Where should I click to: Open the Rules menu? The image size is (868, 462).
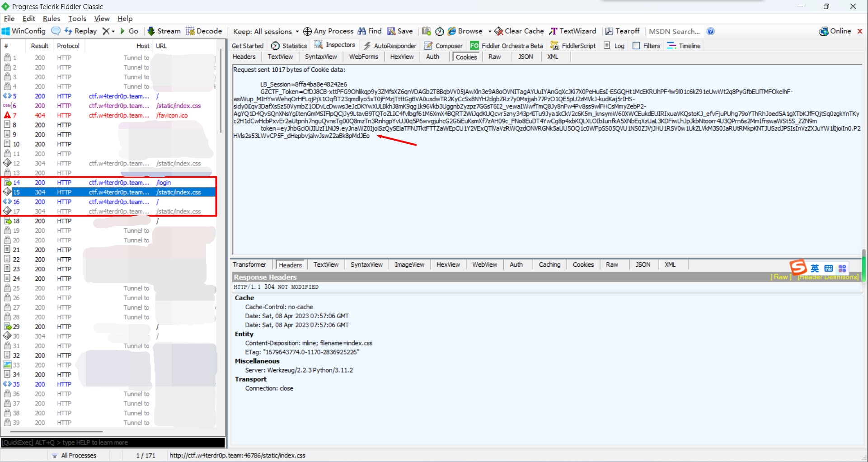pos(51,19)
